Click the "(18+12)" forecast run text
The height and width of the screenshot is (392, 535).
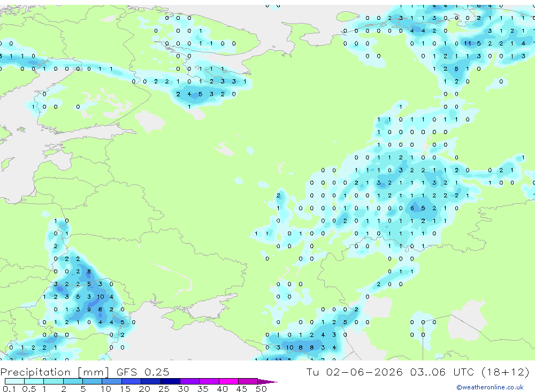tap(506, 372)
